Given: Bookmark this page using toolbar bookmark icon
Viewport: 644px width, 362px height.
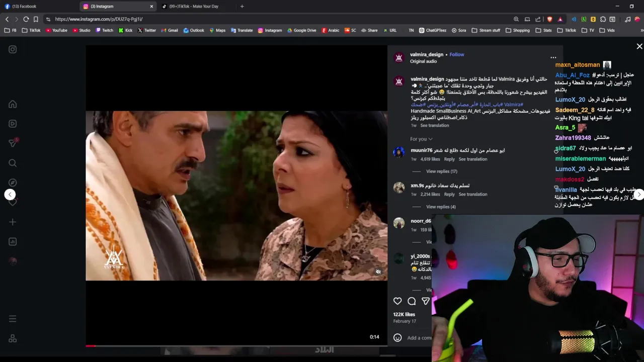Looking at the screenshot, I should (36, 19).
